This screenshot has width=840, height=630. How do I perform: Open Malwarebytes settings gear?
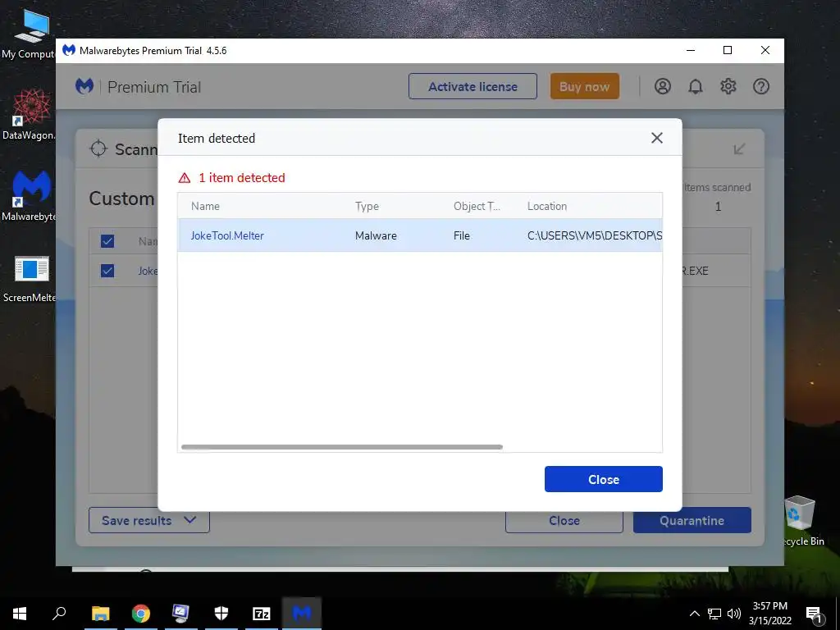tap(728, 86)
